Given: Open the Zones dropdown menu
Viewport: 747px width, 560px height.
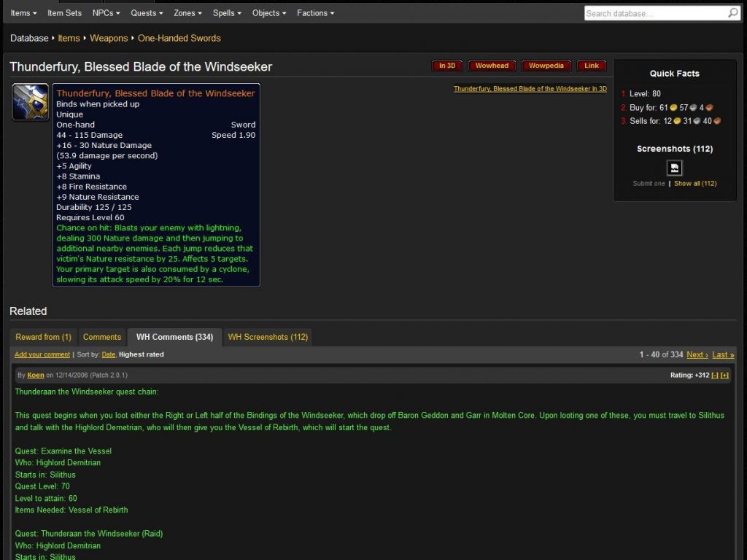Looking at the screenshot, I should (x=187, y=13).
